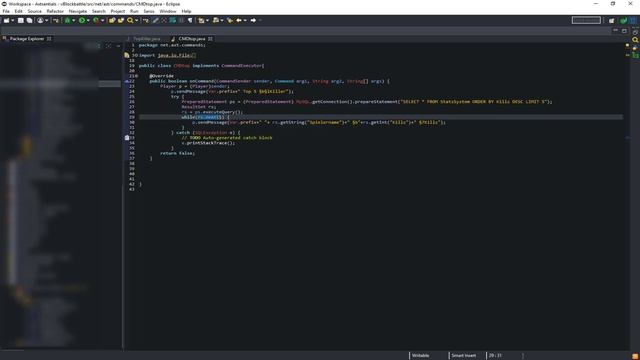Click the Last Edit Location icon

230,20
